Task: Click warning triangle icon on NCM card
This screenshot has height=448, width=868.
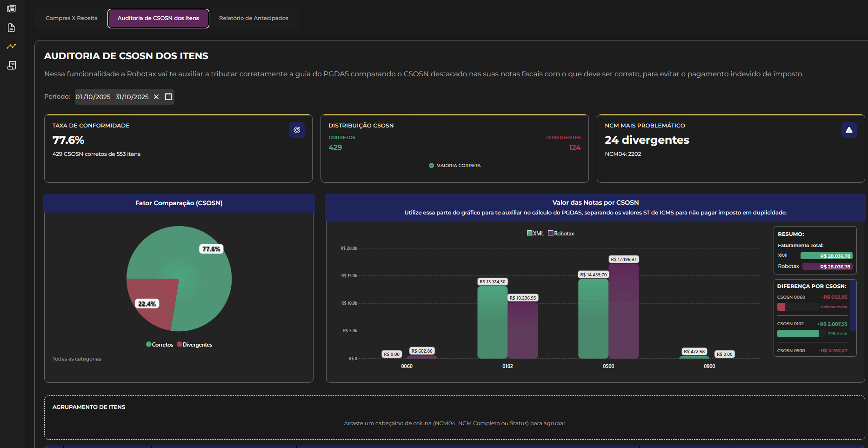Action: pyautogui.click(x=849, y=130)
